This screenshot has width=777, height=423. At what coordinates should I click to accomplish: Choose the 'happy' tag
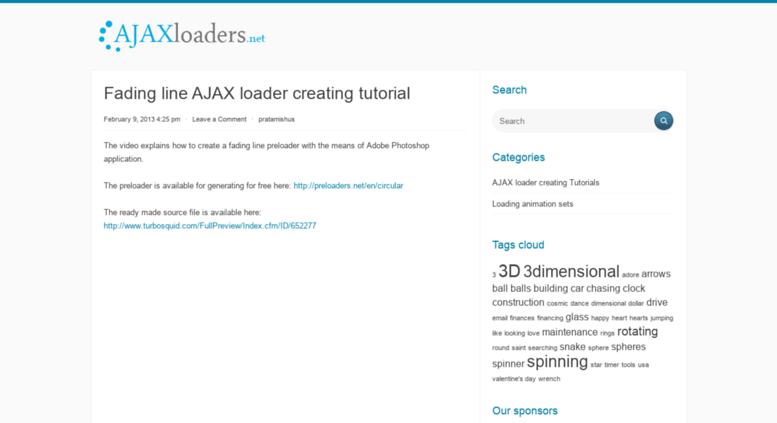tap(600, 318)
